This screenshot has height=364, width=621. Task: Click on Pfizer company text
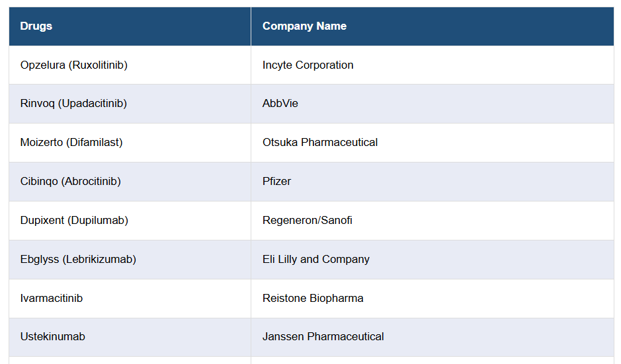click(x=276, y=182)
